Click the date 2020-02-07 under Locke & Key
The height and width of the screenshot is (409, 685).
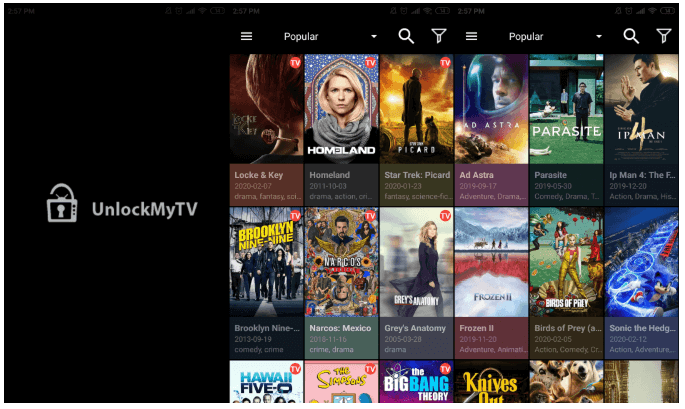pos(253,186)
